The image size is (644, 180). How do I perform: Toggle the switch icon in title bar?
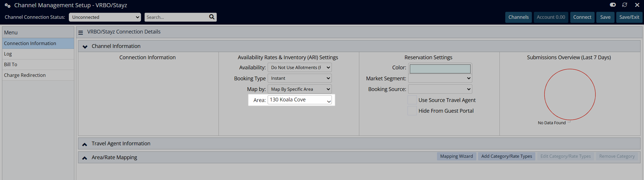[x=613, y=5]
